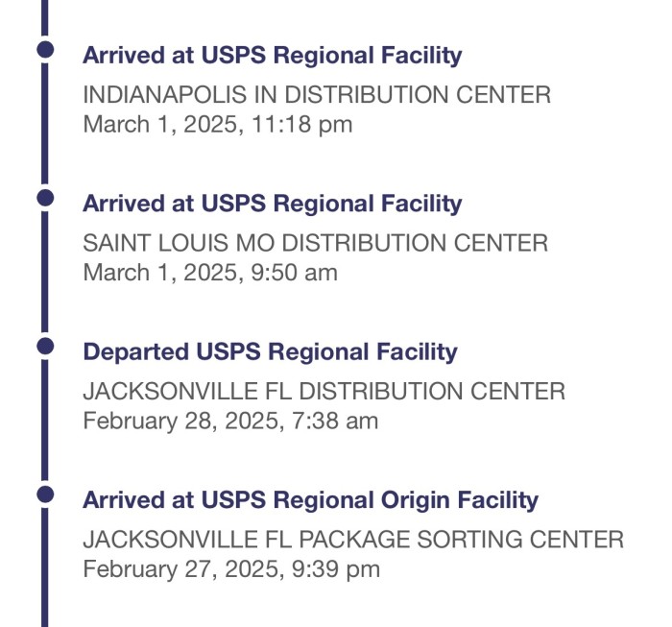Image resolution: width=672 pixels, height=627 pixels.
Task: Click JACKSONVILLE FL PACKAGE SORTING CENTER text
Action: point(353,540)
